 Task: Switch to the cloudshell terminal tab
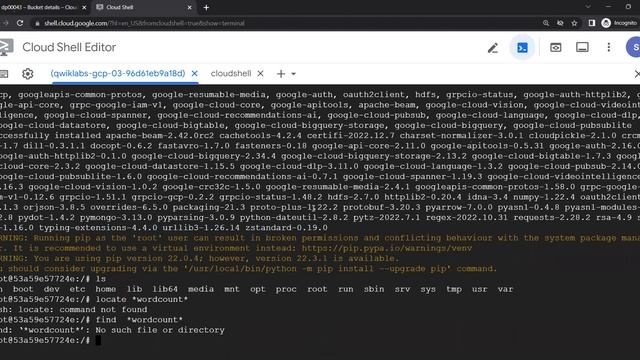pos(231,73)
